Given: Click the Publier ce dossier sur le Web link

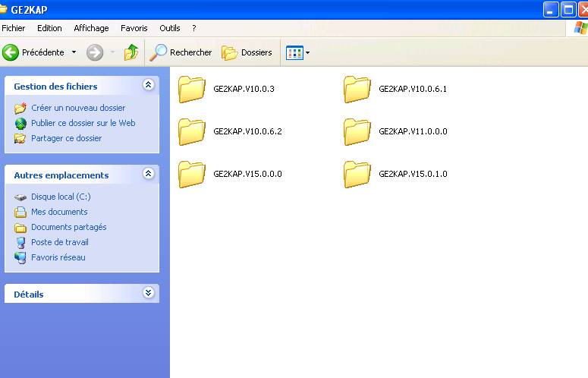Looking at the screenshot, I should [83, 123].
